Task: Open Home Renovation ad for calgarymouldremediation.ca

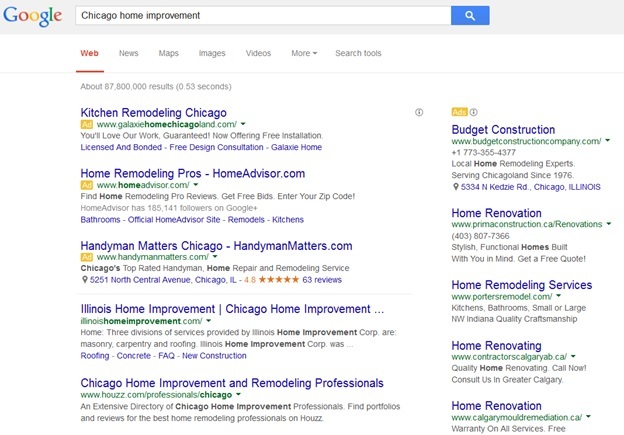Action: (x=496, y=406)
